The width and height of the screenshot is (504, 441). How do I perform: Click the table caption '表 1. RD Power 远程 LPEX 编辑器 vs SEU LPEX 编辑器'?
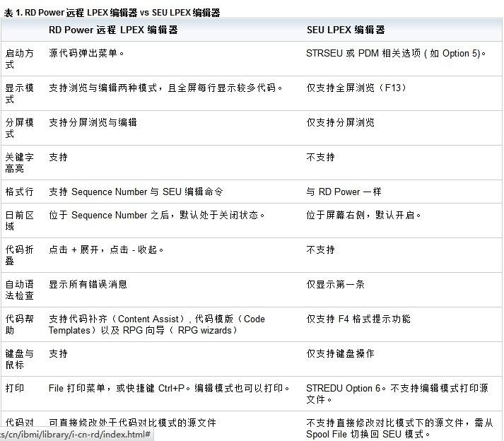click(112, 13)
